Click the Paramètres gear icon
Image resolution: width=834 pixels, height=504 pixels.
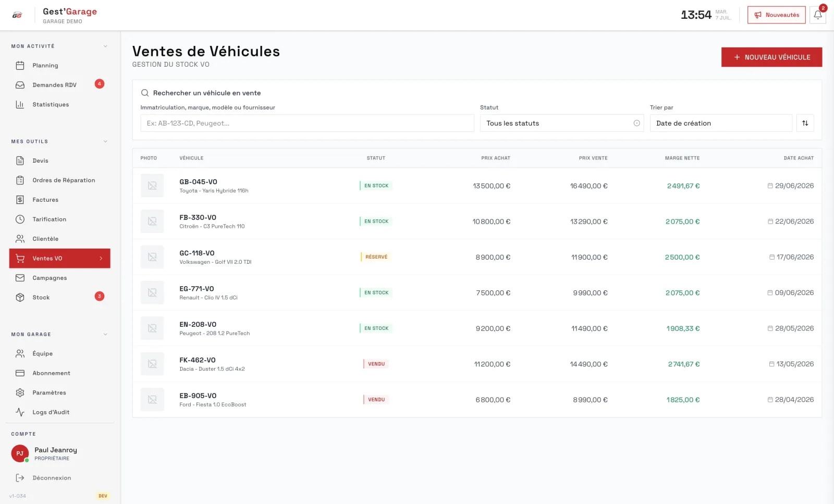20,393
